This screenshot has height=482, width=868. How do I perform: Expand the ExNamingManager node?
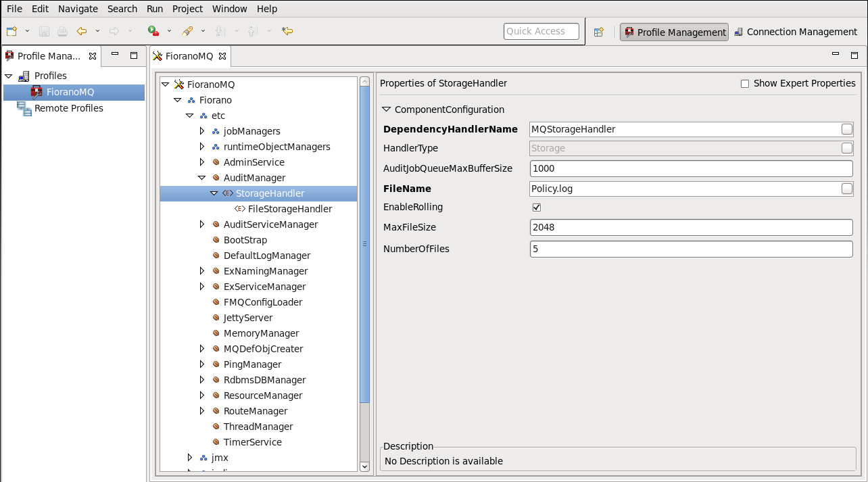click(202, 271)
